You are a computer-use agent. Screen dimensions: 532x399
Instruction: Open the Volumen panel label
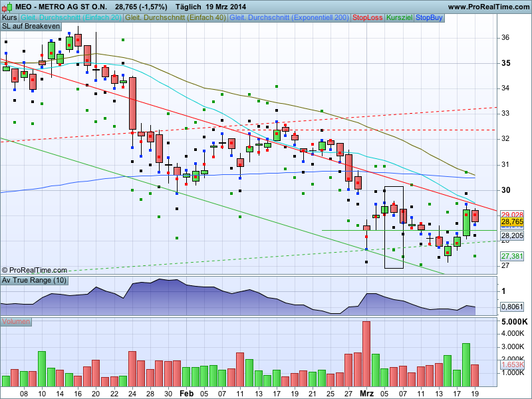pyautogui.click(x=16, y=321)
